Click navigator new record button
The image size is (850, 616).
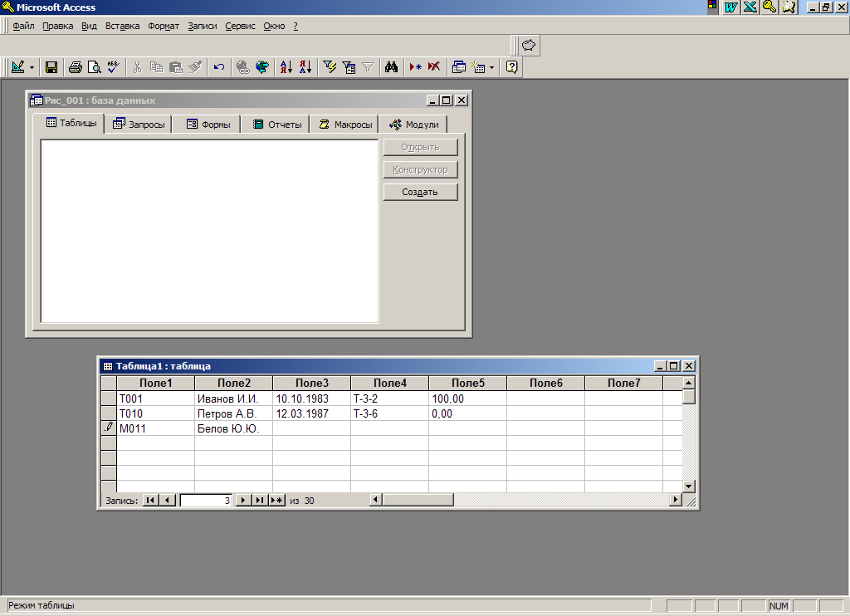(x=277, y=500)
